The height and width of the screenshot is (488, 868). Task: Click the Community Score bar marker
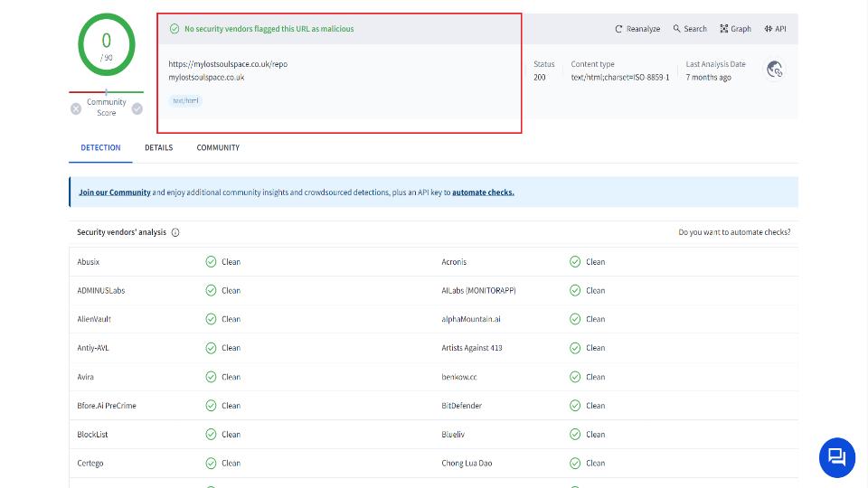[x=107, y=92]
